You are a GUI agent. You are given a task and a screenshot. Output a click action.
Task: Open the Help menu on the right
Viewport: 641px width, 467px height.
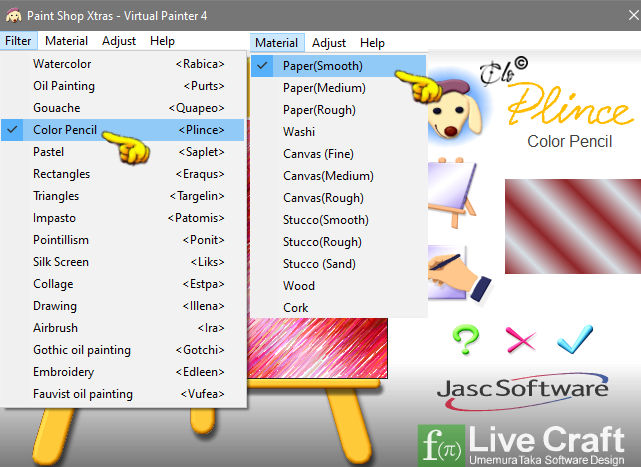[x=372, y=43]
